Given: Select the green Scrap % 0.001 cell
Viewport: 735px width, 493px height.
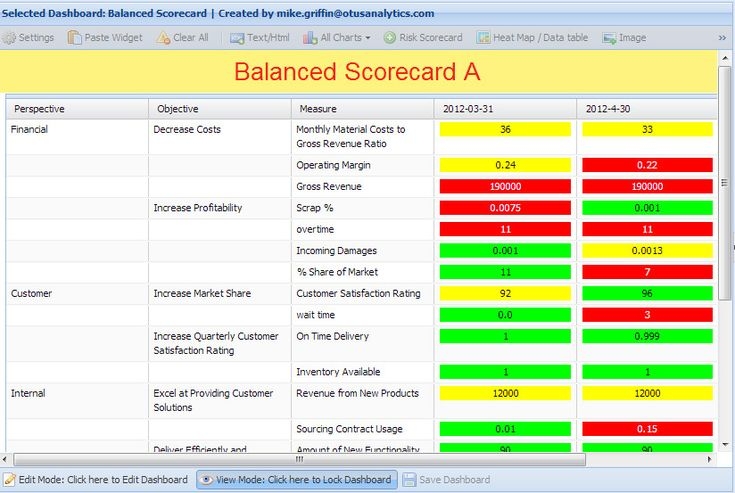Looking at the screenshot, I should tap(647, 208).
